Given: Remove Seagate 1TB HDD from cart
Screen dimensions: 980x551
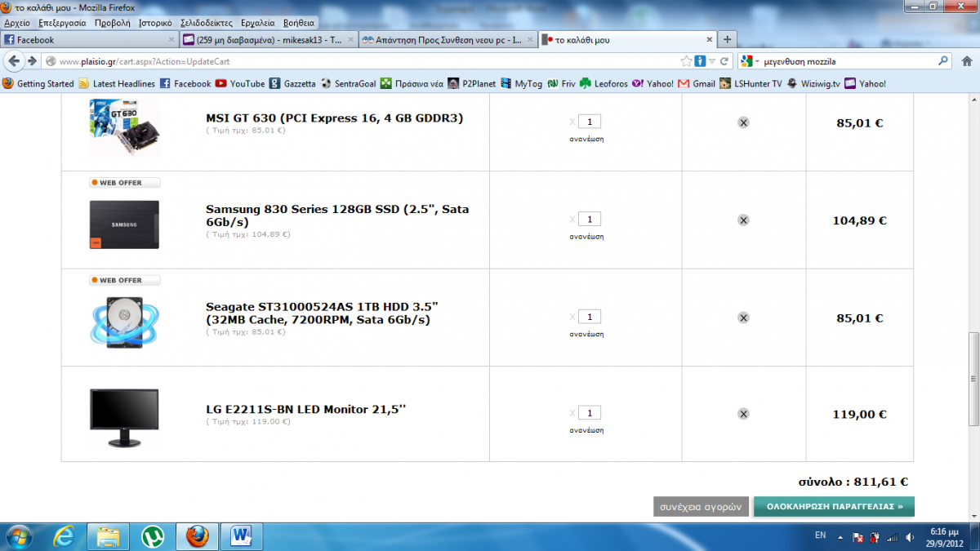Looking at the screenshot, I should [743, 318].
